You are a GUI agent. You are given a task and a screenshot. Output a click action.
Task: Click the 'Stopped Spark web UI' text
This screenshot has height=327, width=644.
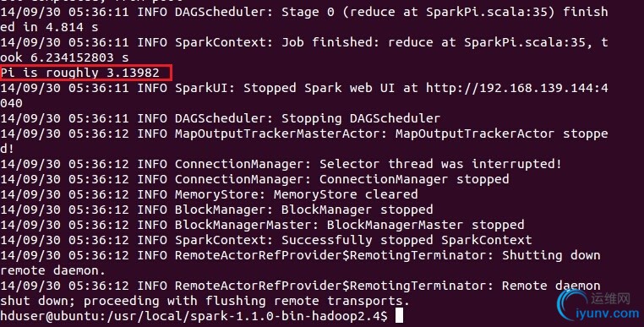click(322, 88)
